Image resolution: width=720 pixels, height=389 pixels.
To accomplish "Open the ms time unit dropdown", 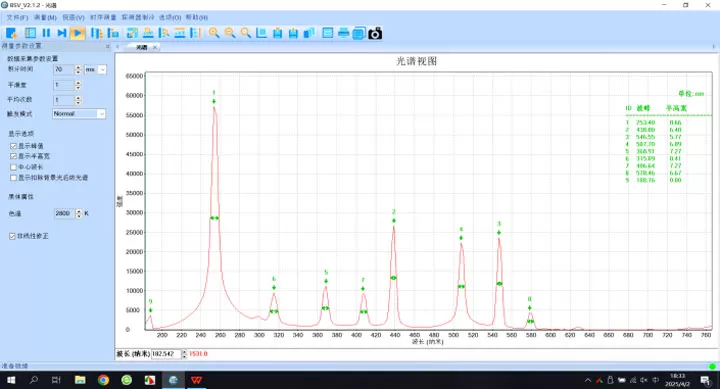I will 102,69.
